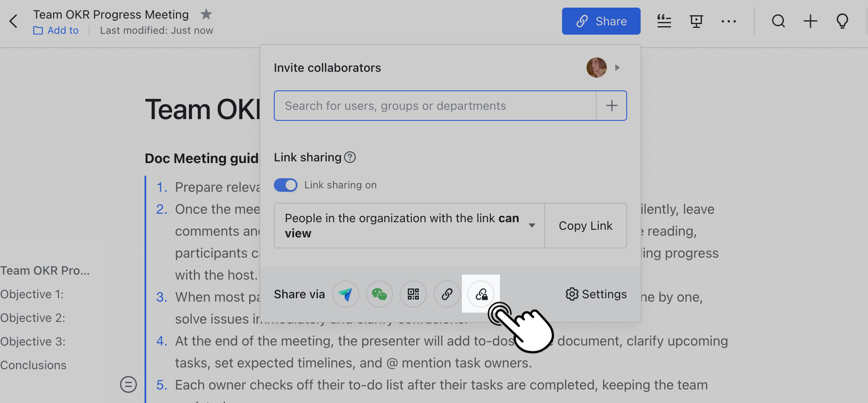Viewport: 868px width, 403px height.
Task: Collapse the numbered list block
Action: point(128,384)
